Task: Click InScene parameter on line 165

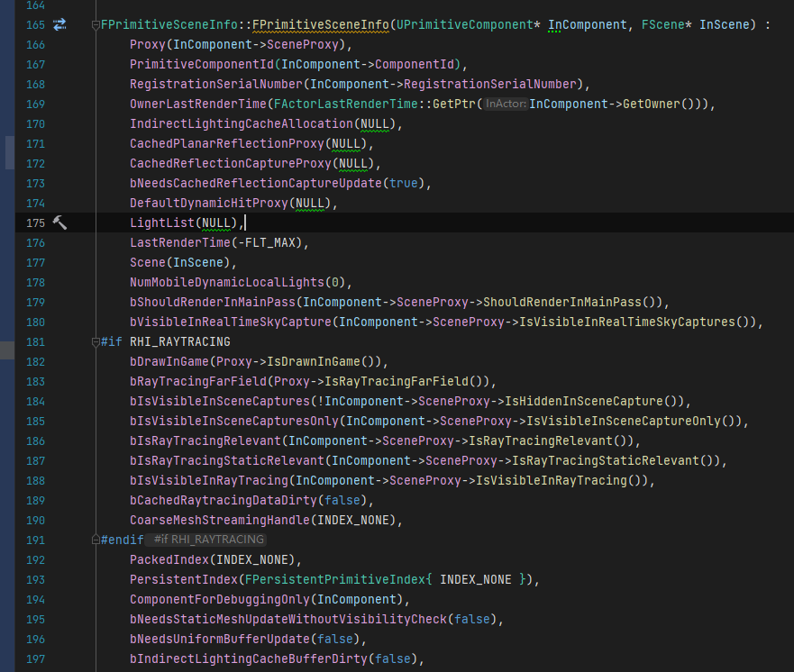Action: coord(724,25)
